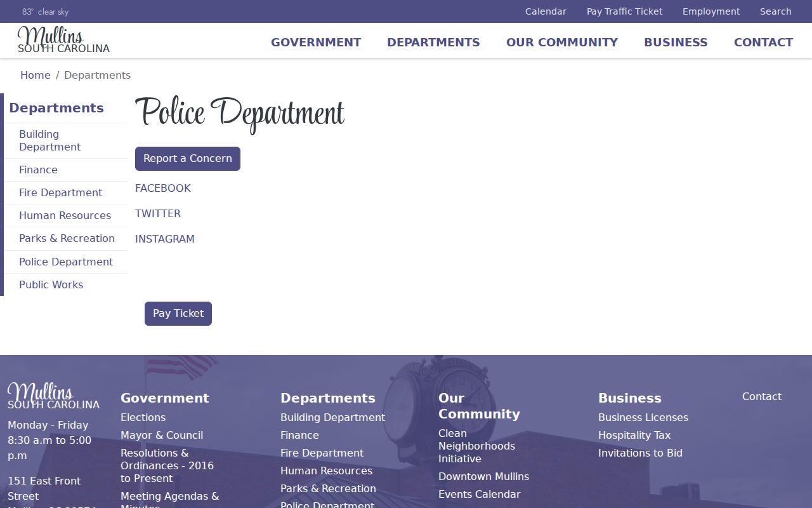Open Mayor & Council in the footer

click(x=162, y=435)
